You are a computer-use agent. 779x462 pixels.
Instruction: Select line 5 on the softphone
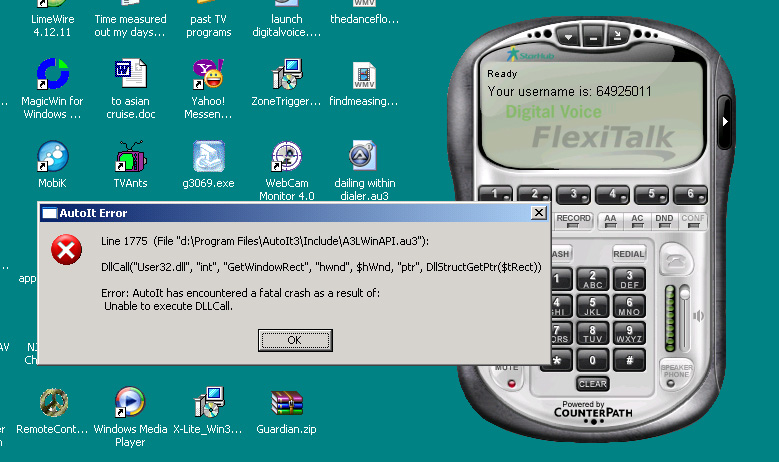point(651,195)
